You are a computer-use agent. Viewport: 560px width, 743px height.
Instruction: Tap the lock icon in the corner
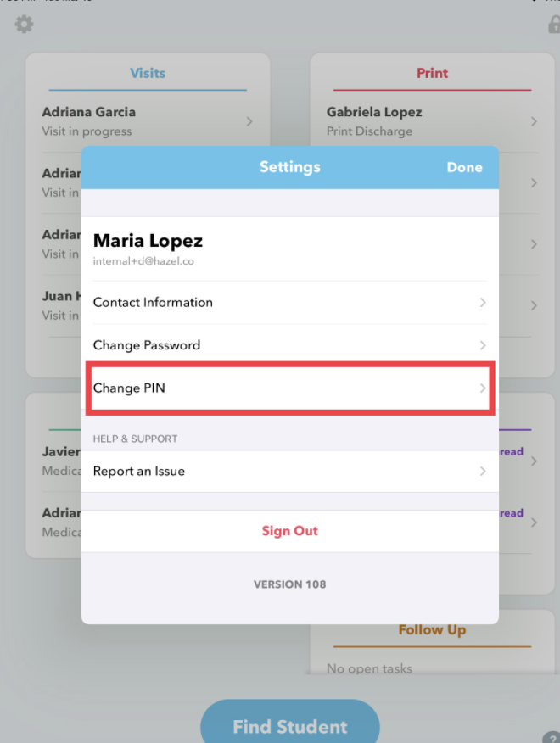tap(553, 25)
